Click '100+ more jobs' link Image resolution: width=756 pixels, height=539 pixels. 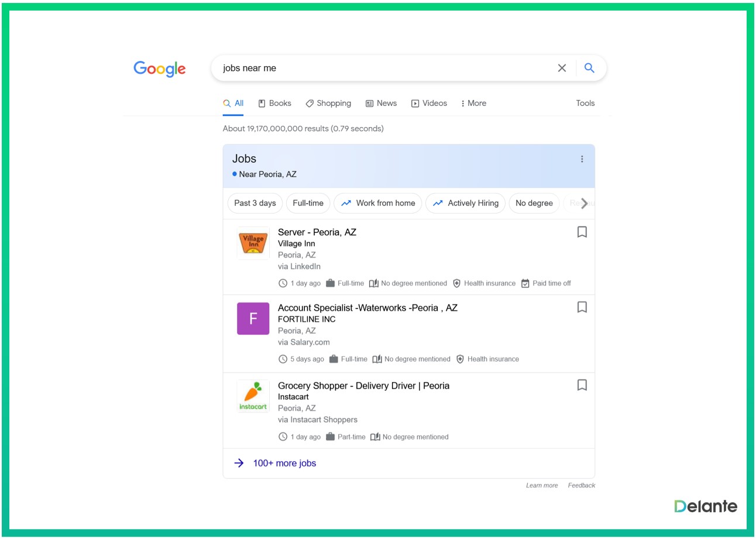point(284,463)
